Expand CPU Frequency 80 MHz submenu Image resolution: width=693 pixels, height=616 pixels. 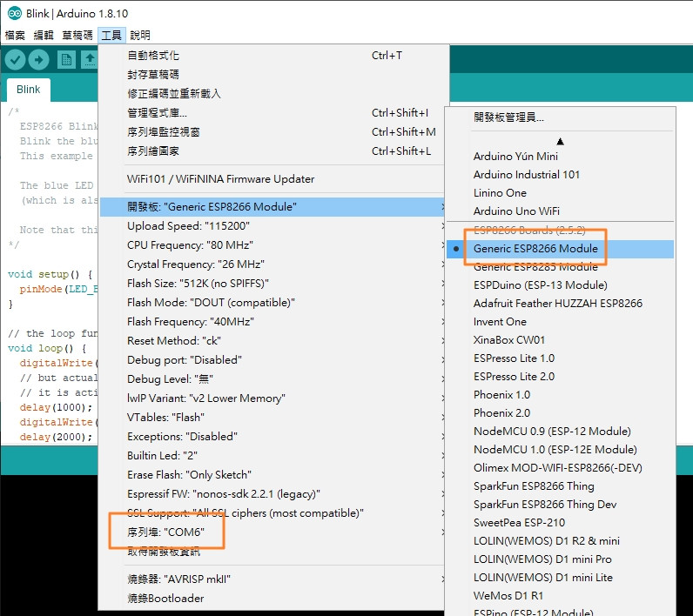click(x=271, y=245)
